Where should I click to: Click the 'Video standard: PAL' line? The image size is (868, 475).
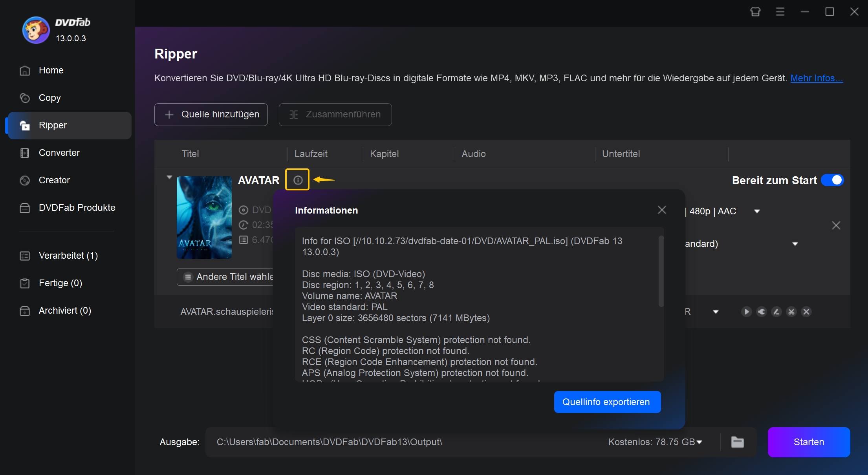[x=344, y=307]
